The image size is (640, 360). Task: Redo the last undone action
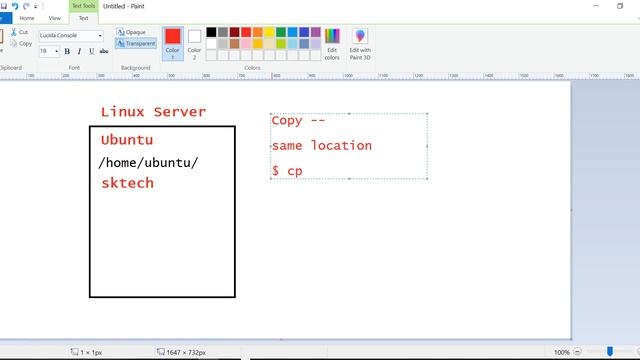click(x=26, y=6)
